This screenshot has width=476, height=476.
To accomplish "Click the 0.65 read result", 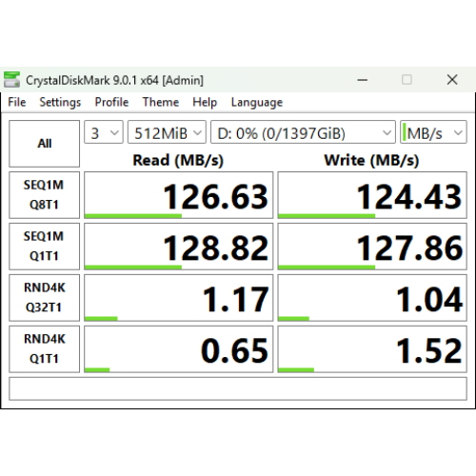I will pos(179,349).
